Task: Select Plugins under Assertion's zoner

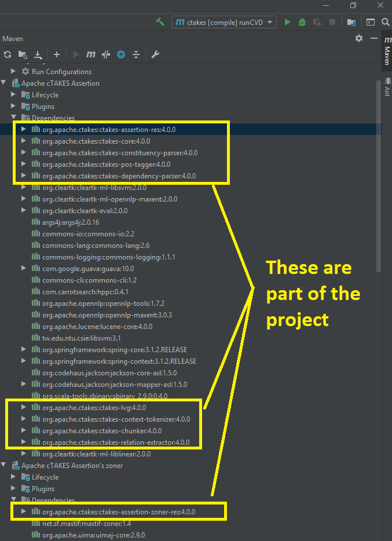Action: 43,489
